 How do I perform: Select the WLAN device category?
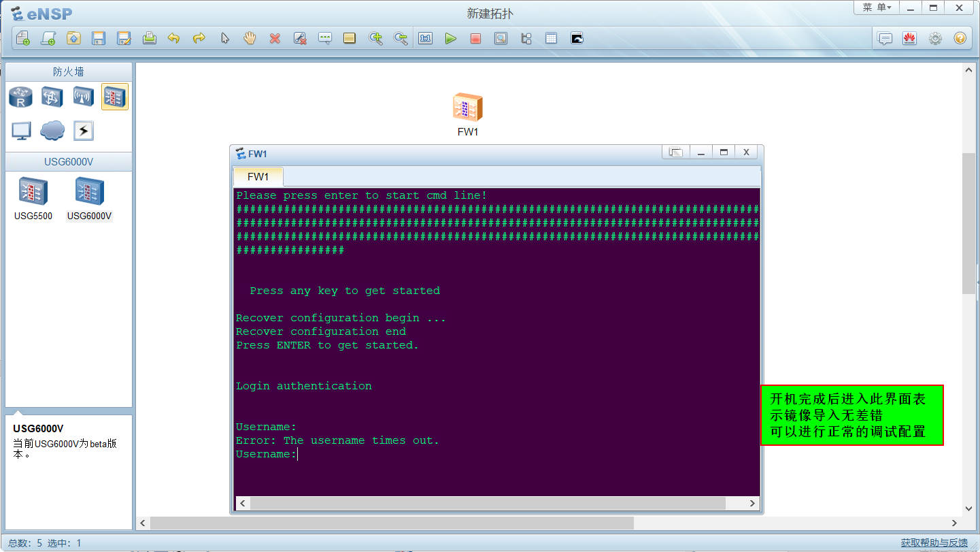click(83, 97)
